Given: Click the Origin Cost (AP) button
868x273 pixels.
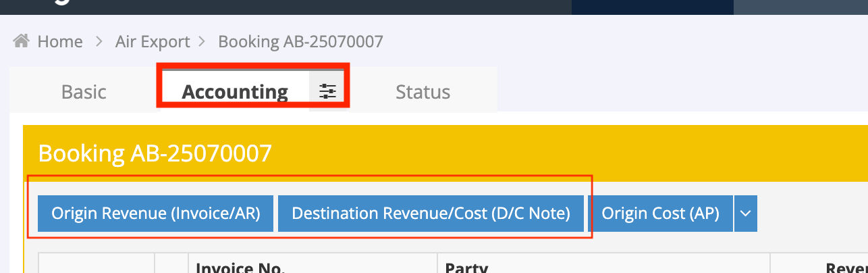Looking at the screenshot, I should tap(660, 214).
